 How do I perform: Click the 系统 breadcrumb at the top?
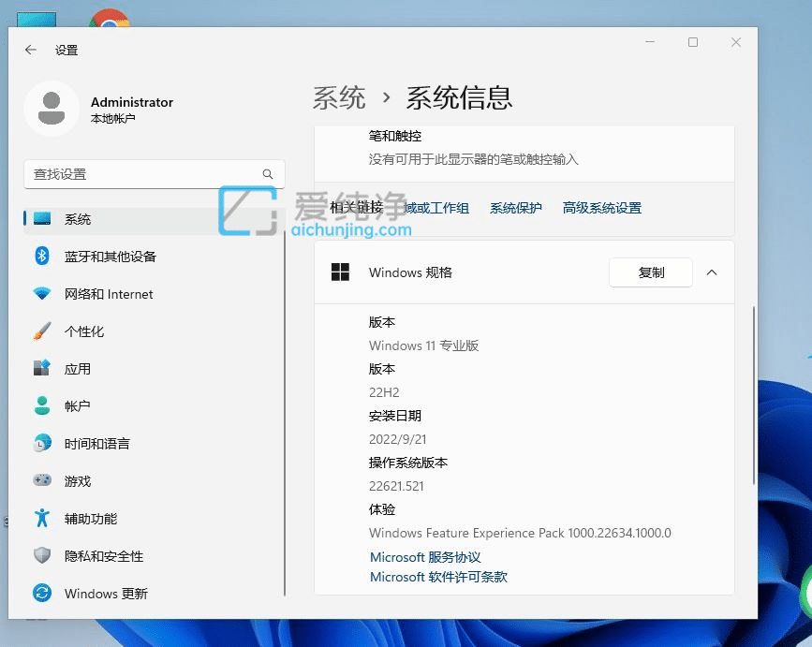pos(339,97)
